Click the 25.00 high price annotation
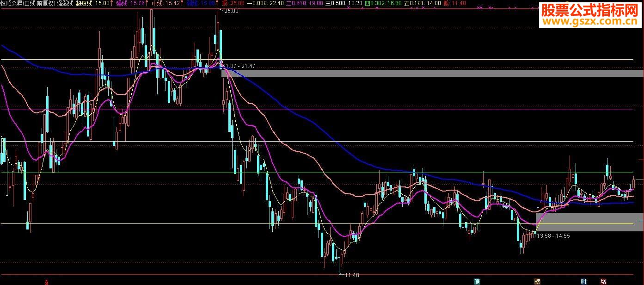 tap(231, 11)
